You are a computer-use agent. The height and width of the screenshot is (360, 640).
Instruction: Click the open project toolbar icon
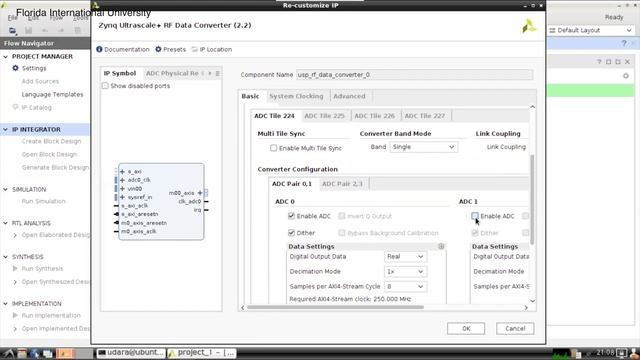[13, 31]
